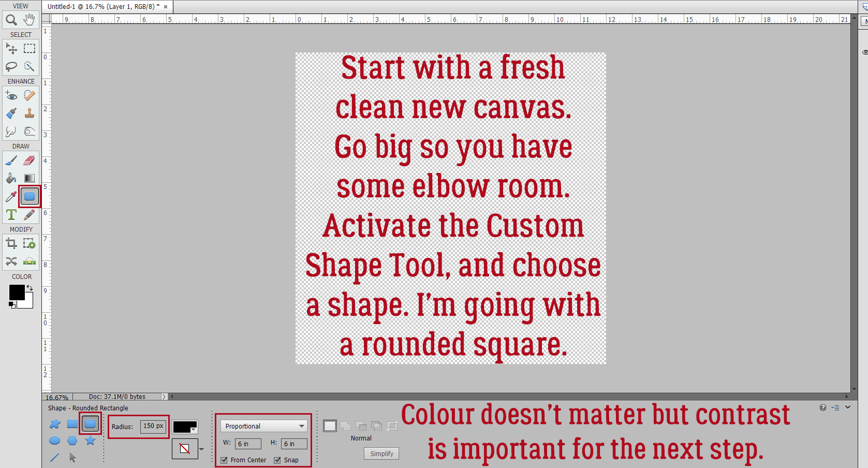Choose the Line shape option
The height and width of the screenshot is (468, 868).
(x=55, y=458)
